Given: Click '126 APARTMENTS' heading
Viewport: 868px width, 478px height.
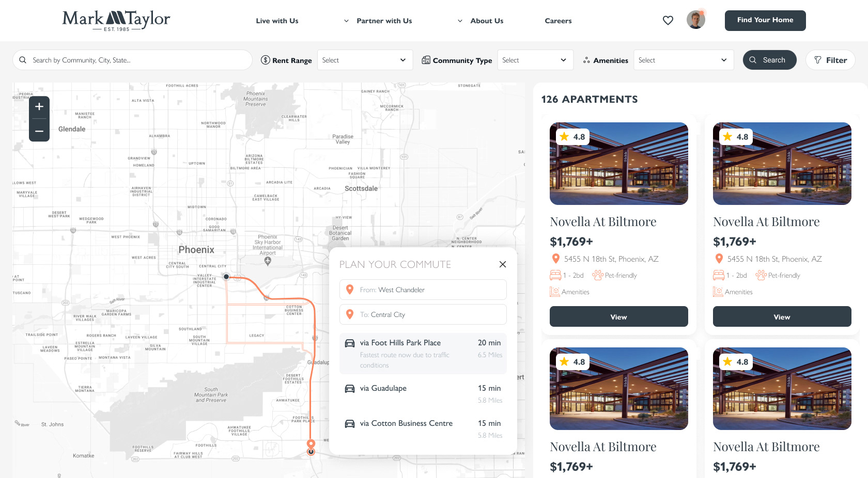Looking at the screenshot, I should [590, 99].
